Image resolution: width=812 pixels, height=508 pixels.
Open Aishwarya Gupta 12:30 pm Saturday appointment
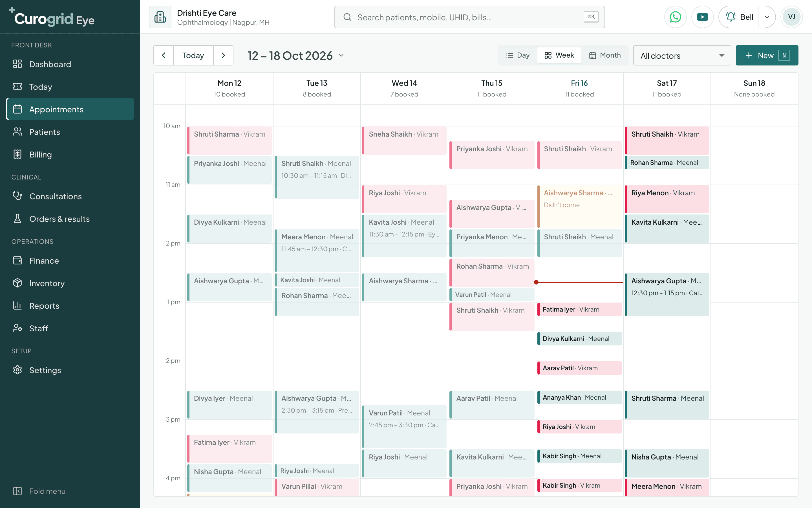667,294
